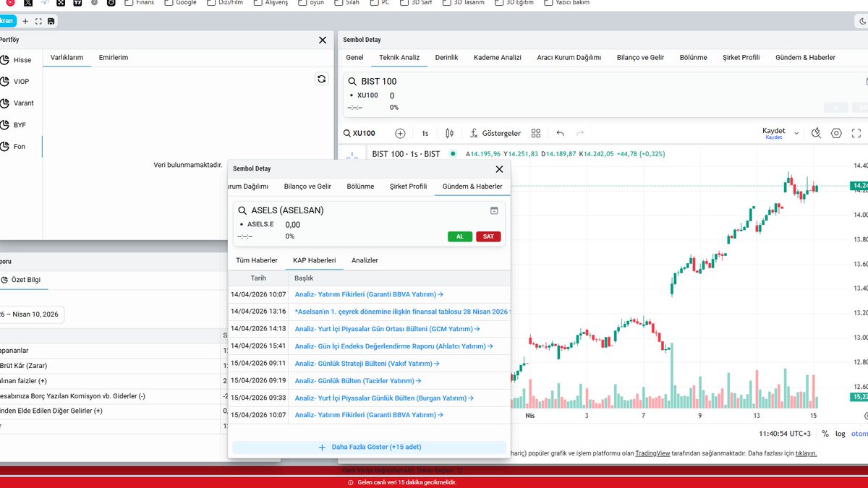868x488 pixels.
Task: Click the Tarih column header
Action: tap(258, 278)
